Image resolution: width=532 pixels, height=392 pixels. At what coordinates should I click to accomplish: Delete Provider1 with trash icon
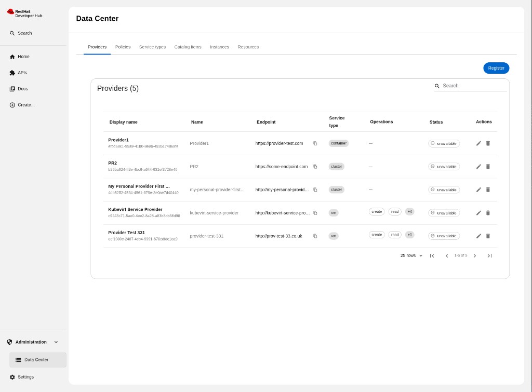pyautogui.click(x=488, y=143)
